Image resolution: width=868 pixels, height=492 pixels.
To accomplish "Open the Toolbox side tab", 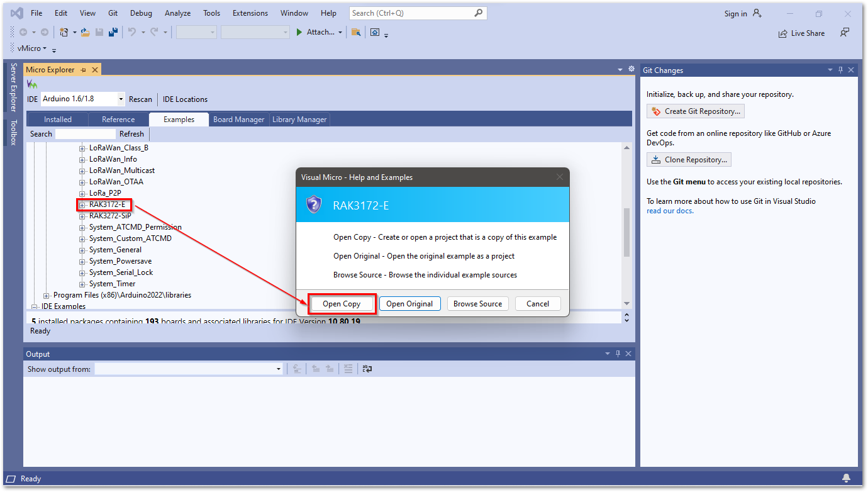I will tap(13, 132).
